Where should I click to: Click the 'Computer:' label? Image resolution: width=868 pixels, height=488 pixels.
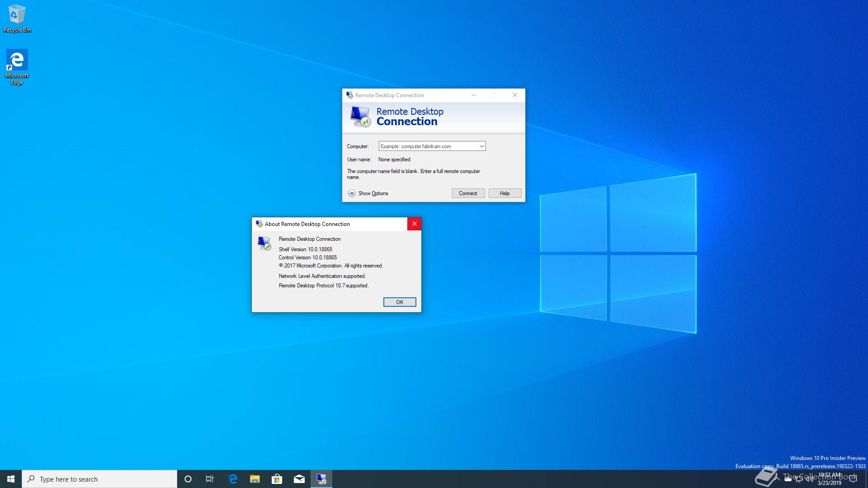(x=358, y=146)
